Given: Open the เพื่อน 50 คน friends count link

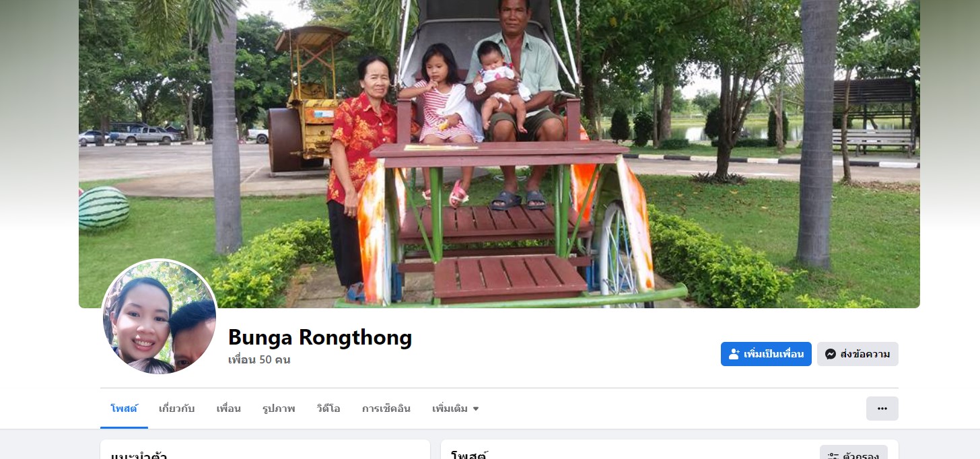Looking at the screenshot, I should click(x=259, y=360).
